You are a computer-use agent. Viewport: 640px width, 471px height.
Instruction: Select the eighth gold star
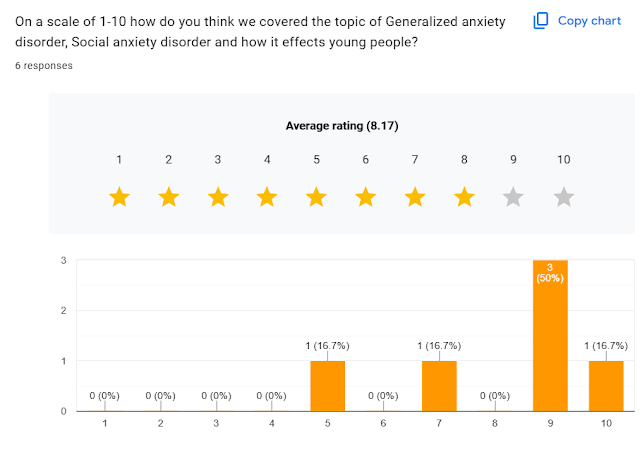pos(464,197)
